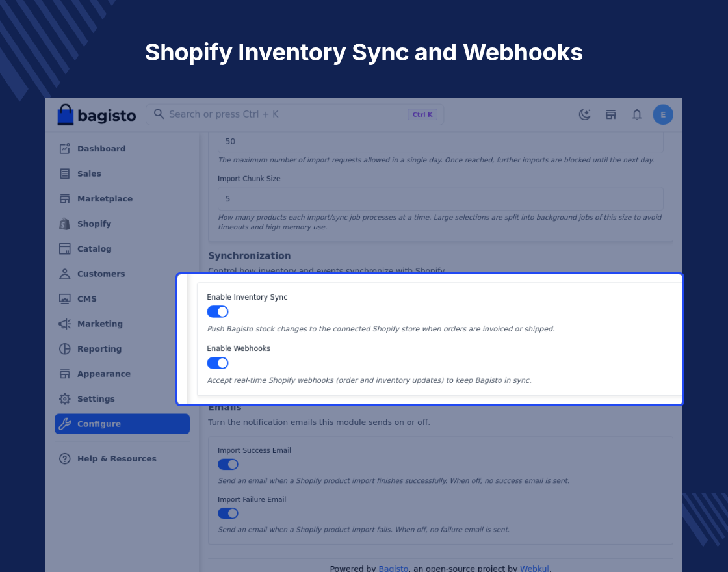Click the Bagisto logo

[97, 114]
